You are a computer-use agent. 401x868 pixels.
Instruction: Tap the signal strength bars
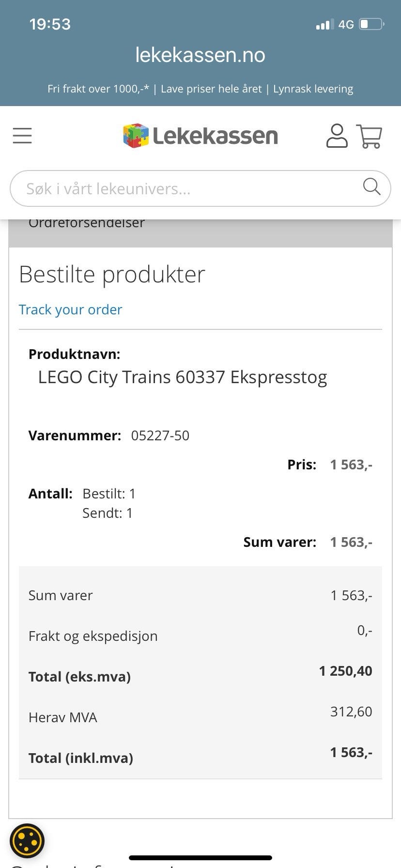[324, 24]
